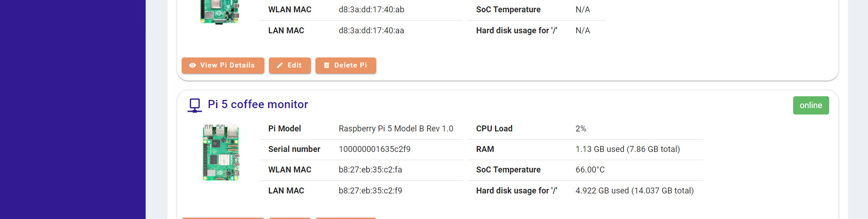
Task: Click the SoC Temperature reading 66.00°C
Action: point(590,170)
